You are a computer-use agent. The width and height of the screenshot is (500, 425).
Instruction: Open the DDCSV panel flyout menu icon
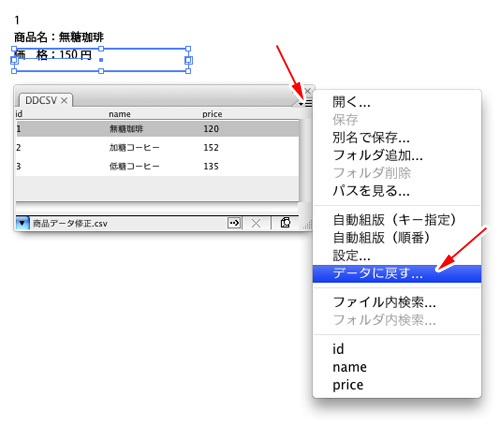click(x=306, y=104)
